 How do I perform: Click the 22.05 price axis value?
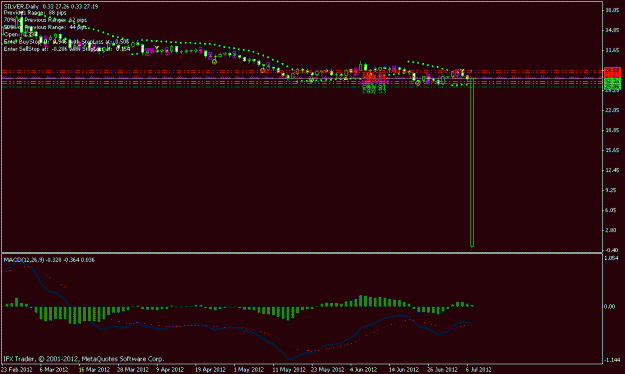pyautogui.click(x=612, y=110)
